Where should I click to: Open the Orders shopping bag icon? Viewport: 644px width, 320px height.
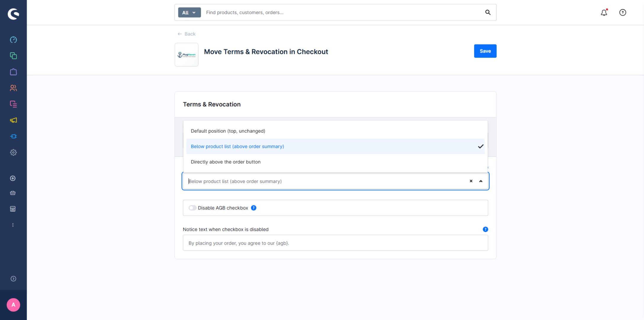[x=13, y=72]
